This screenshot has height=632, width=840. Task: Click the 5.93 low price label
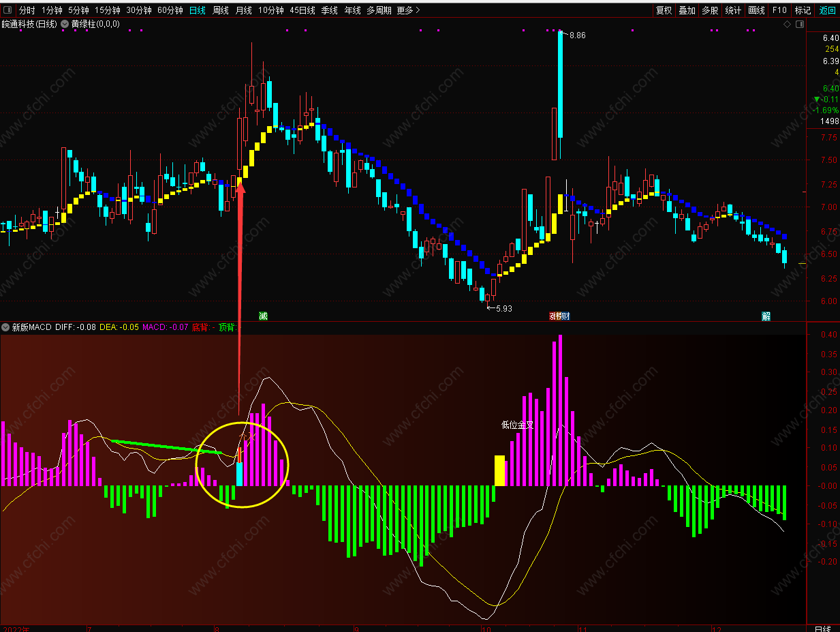(504, 308)
